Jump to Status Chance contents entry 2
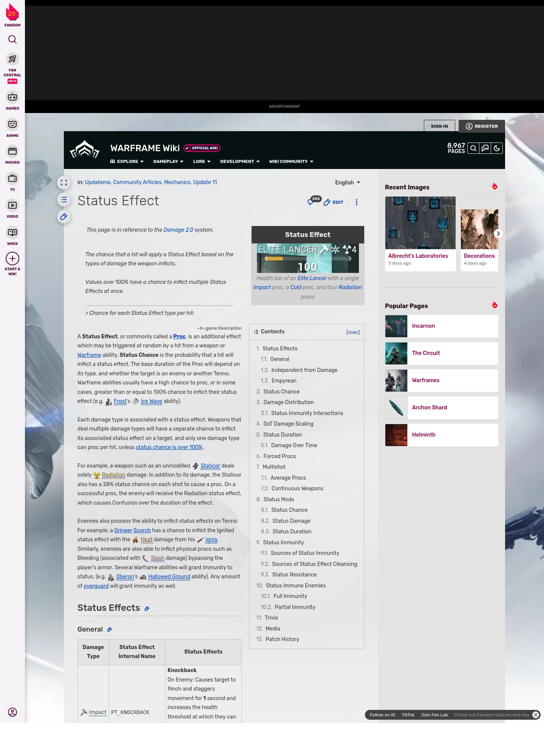 click(281, 392)
